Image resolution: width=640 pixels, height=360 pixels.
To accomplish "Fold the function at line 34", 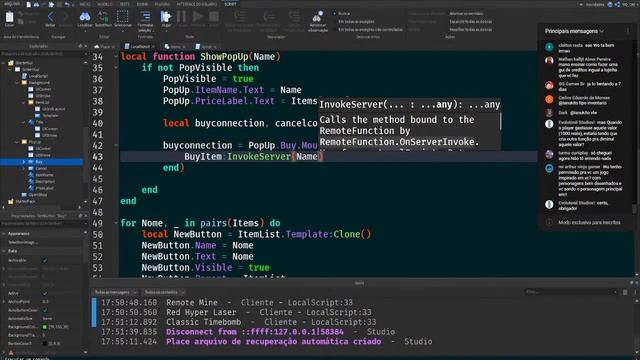I will pos(116,57).
